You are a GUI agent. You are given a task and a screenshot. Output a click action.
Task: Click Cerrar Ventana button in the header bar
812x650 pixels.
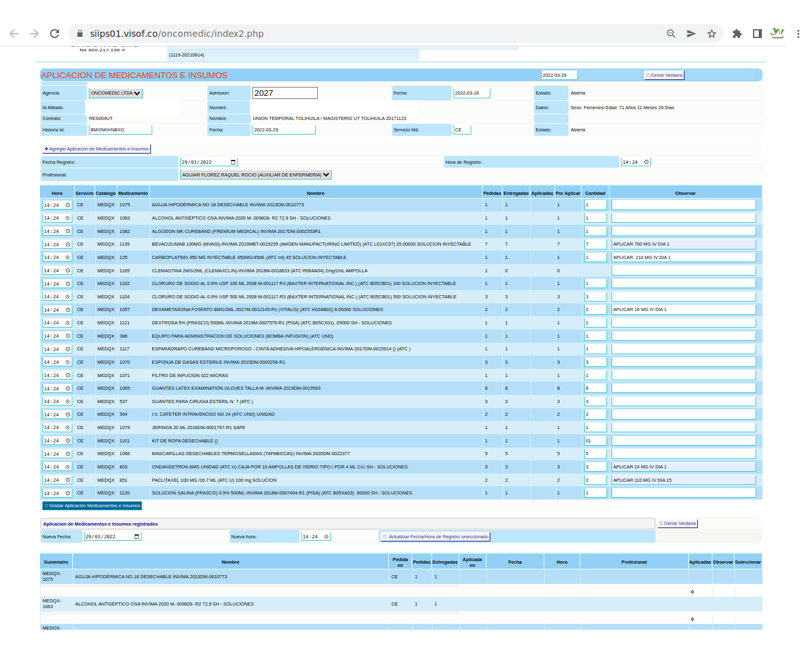(x=664, y=75)
